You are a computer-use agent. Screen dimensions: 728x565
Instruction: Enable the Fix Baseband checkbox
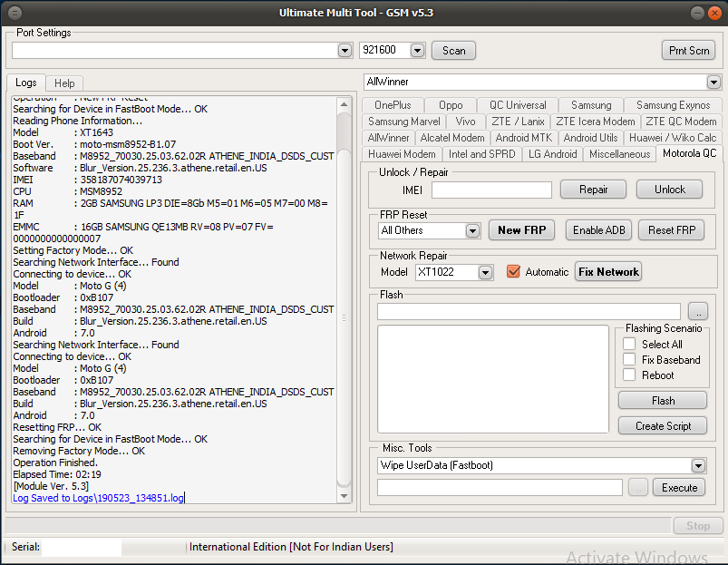(629, 360)
